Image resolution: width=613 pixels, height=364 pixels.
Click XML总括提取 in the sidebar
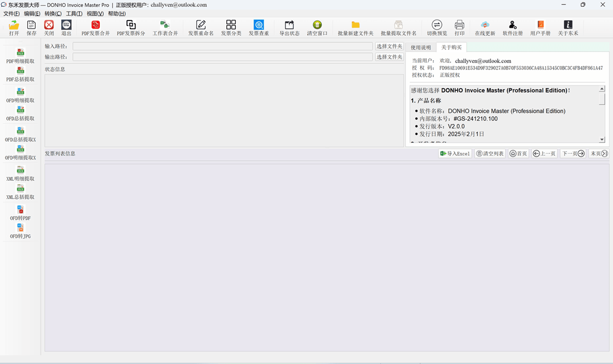pos(21,192)
